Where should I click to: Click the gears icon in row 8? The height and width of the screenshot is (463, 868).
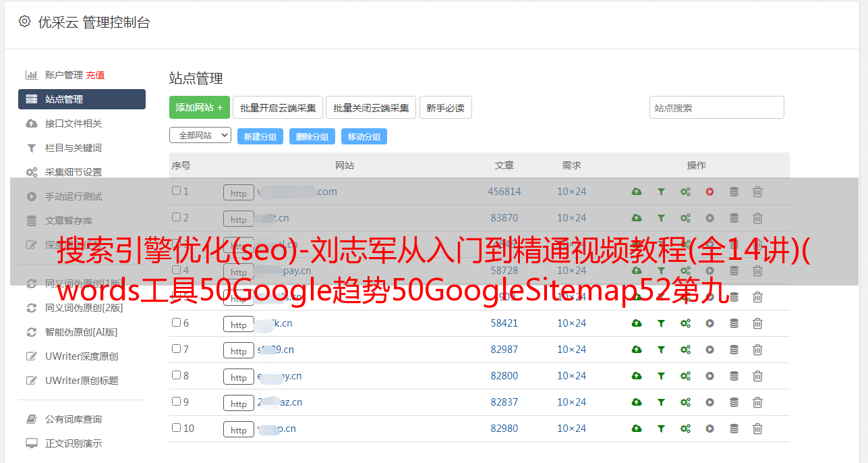685,376
